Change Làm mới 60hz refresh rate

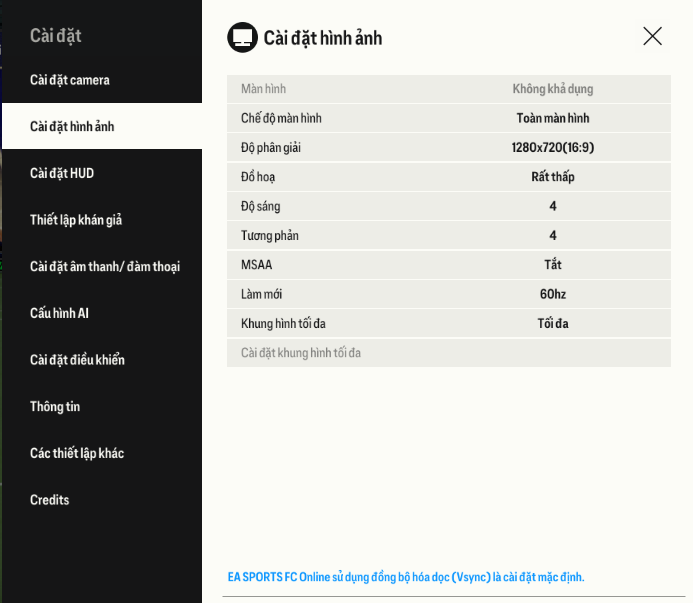pyautogui.click(x=552, y=295)
